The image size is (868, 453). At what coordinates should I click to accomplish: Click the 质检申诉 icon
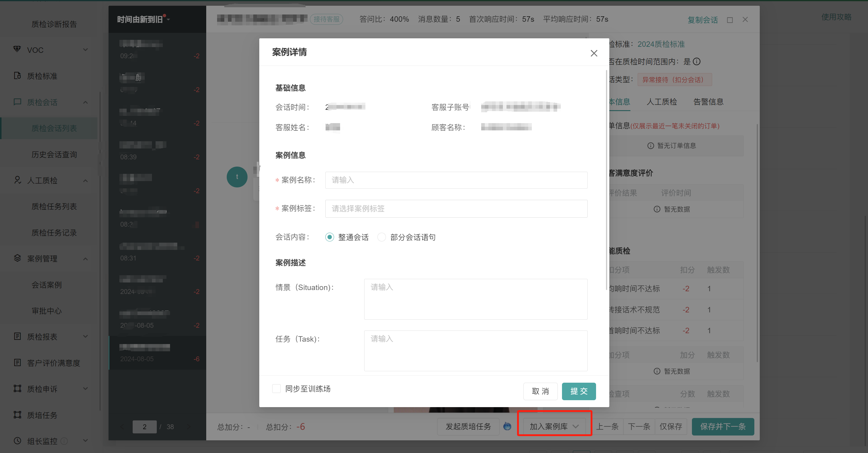[17, 388]
